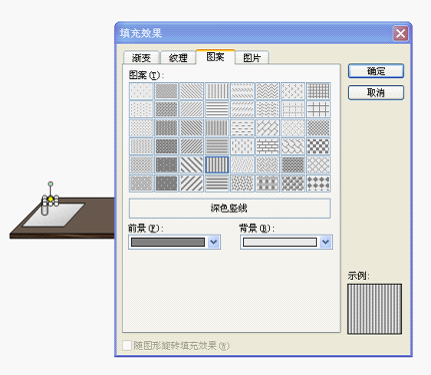This screenshot has width=431, height=375.
Task: Open the 背景 background color dropdown arrow
Action: (326, 242)
